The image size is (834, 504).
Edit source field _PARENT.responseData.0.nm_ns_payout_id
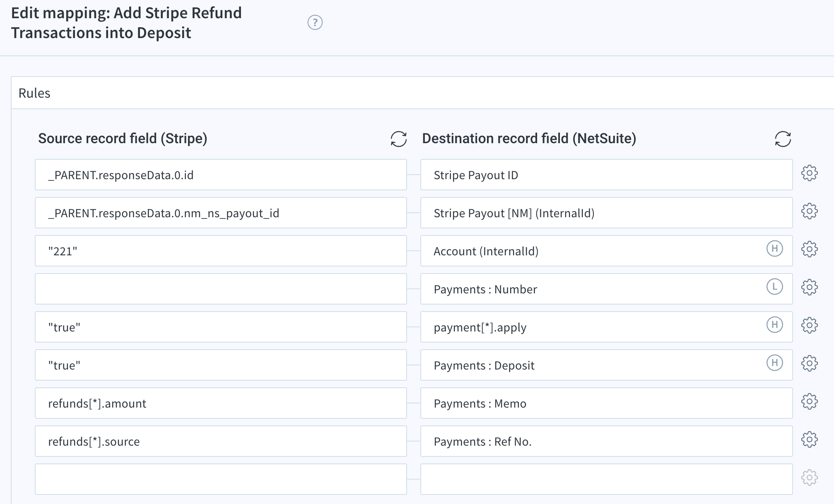click(221, 213)
